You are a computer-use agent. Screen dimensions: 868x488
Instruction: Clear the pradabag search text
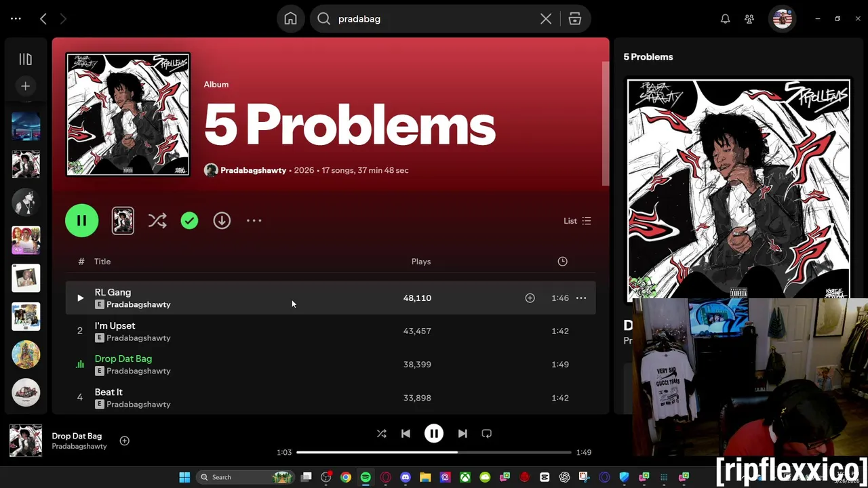point(546,19)
